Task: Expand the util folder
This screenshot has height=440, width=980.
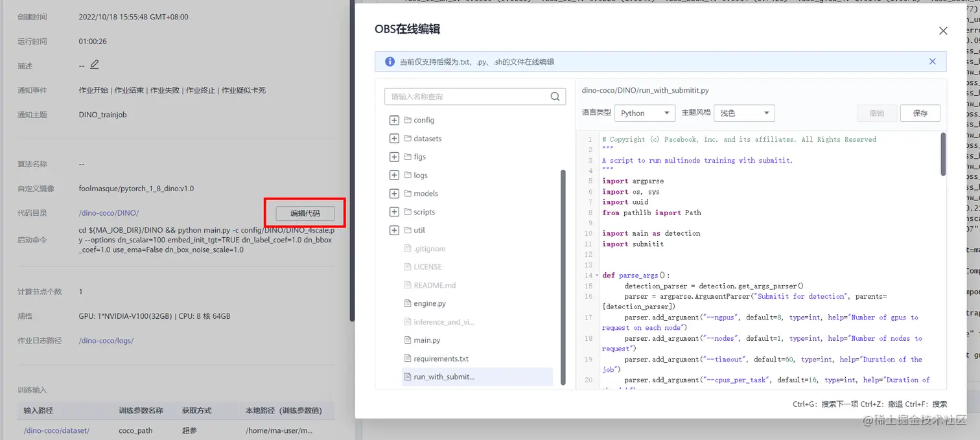Action: (394, 230)
